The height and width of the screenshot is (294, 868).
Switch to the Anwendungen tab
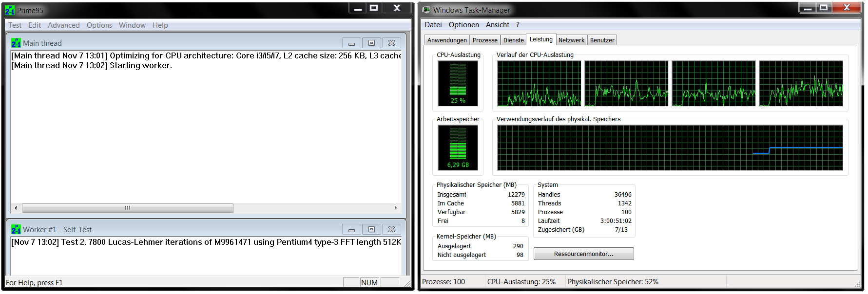(x=447, y=40)
